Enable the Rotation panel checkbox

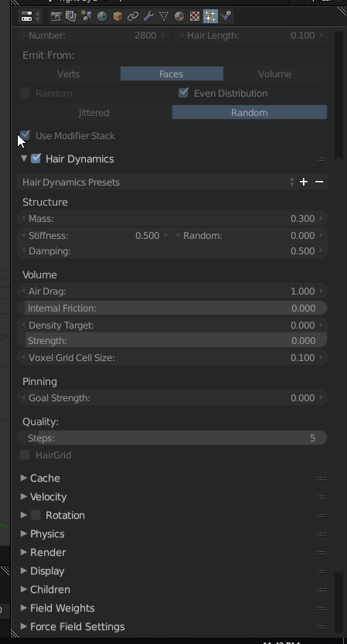[x=36, y=515]
